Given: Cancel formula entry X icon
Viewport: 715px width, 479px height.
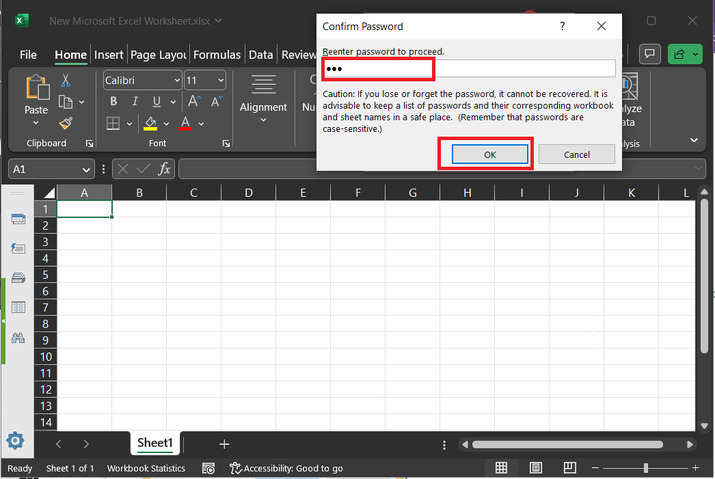Looking at the screenshot, I should tap(123, 169).
